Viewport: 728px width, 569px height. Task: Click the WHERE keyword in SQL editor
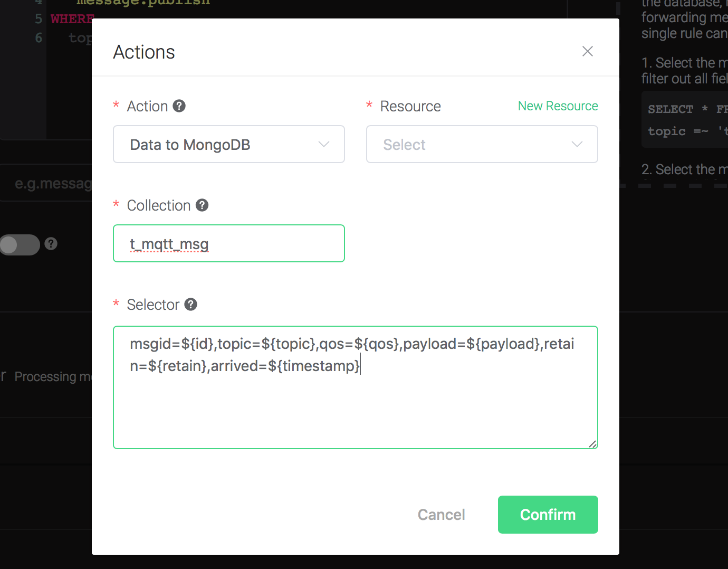[71, 20]
